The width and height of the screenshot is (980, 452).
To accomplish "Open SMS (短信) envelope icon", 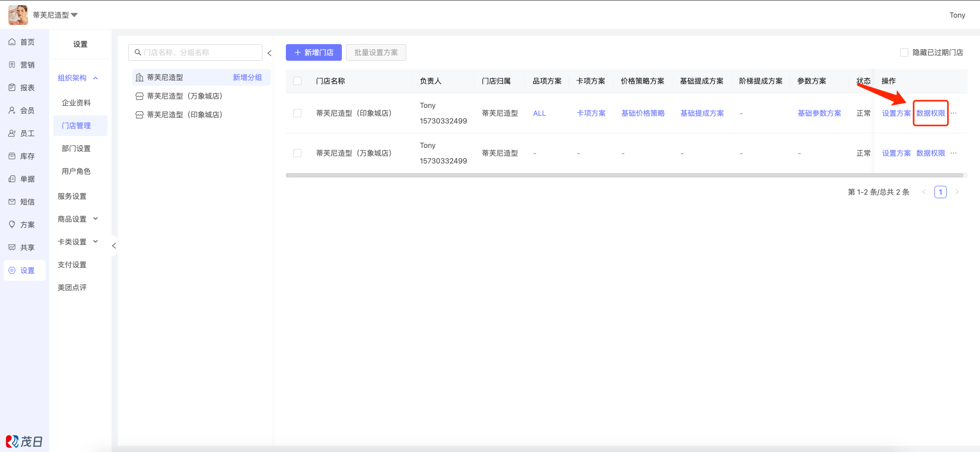I will [12, 202].
